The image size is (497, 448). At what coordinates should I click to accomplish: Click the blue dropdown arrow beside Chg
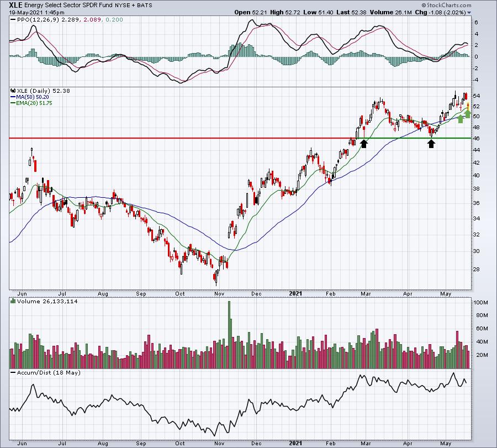469,13
